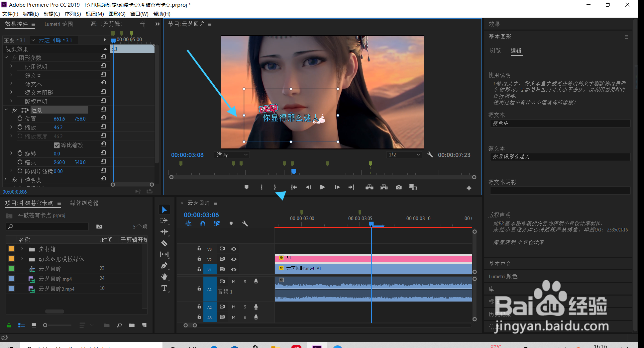Enable voice-over record on A1
This screenshot has width=644, height=348.
point(256,282)
